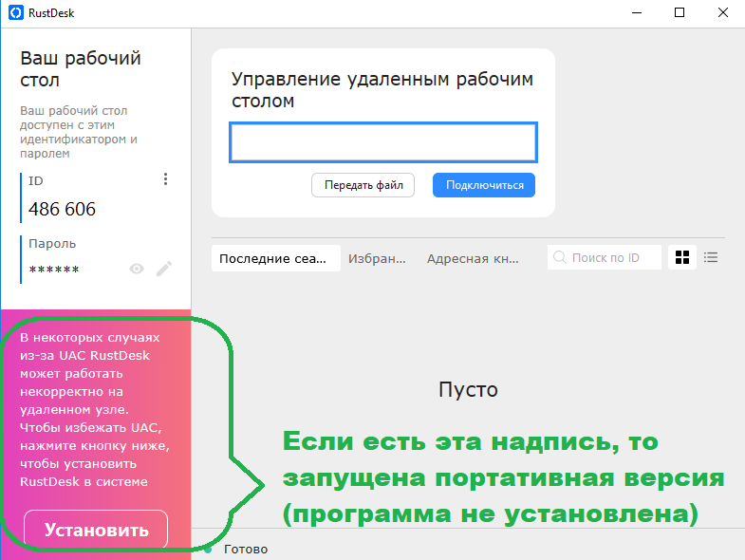Viewport: 745px width, 560px height.
Task: Click the Установить button
Action: click(x=96, y=530)
